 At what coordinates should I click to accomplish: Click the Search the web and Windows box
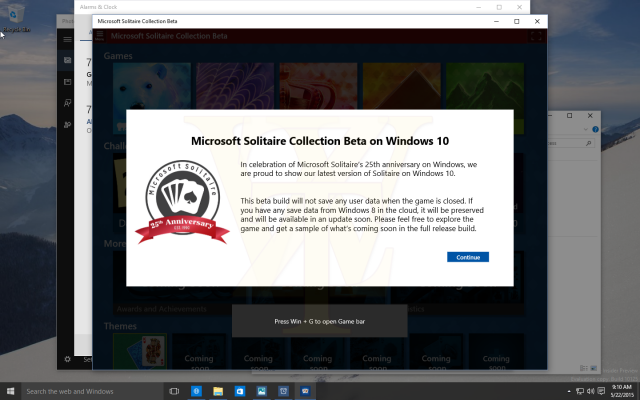(92, 391)
